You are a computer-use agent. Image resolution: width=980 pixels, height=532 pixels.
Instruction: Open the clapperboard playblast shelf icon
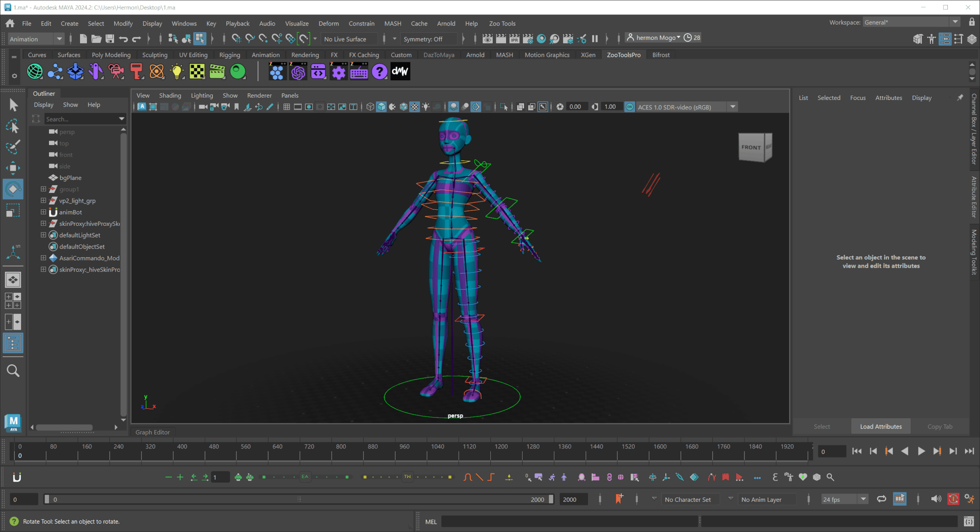(x=218, y=71)
